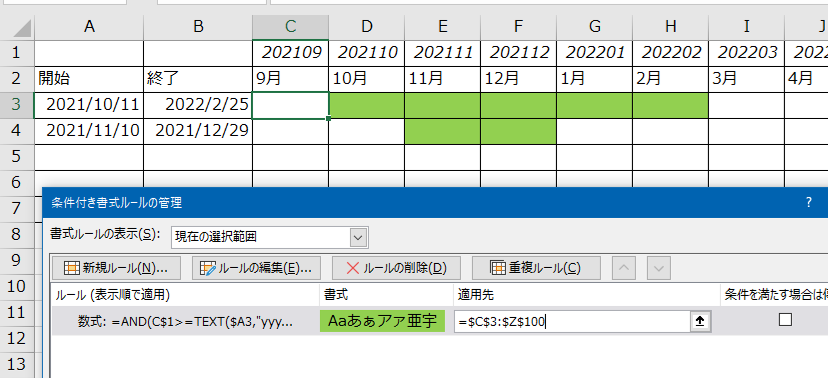Click cell I2 labeled 3月
Screen dimensions: 828x378
click(x=747, y=79)
